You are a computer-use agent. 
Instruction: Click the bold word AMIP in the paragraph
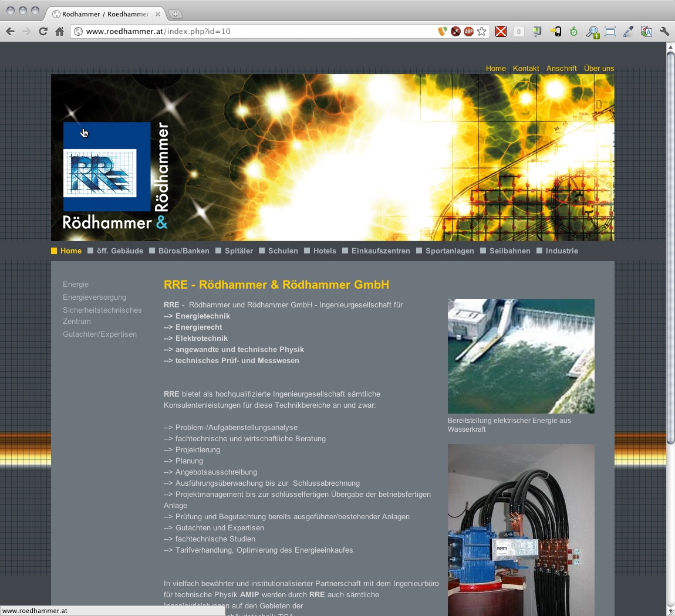tap(249, 595)
